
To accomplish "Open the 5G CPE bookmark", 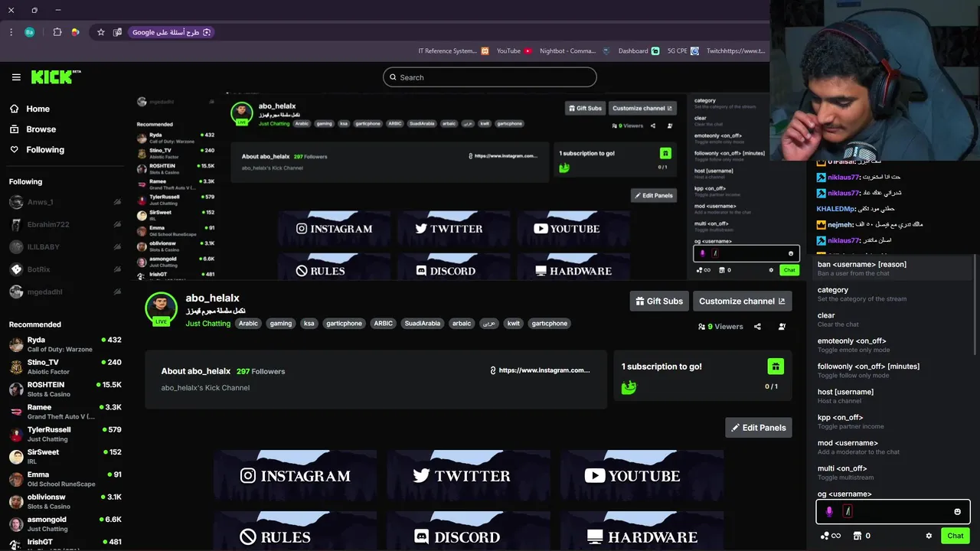I will point(682,51).
